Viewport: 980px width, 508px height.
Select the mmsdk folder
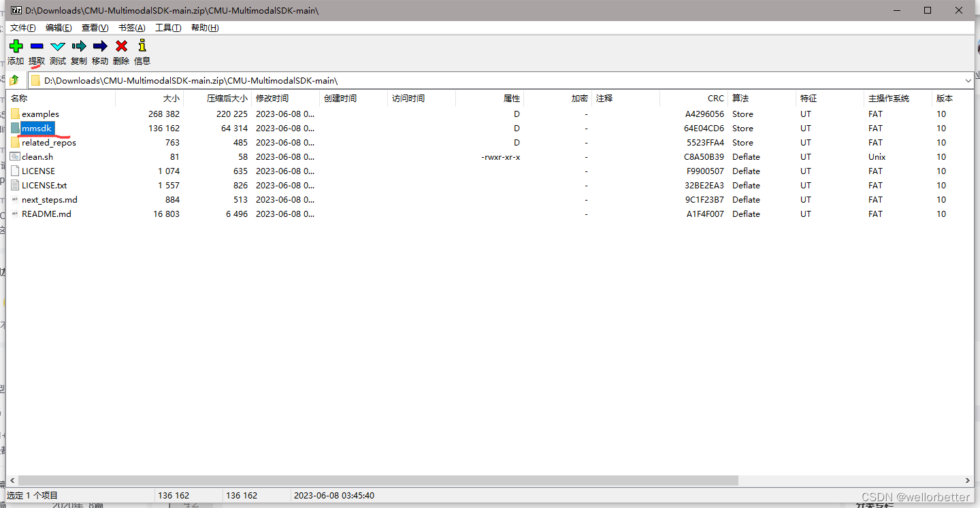click(x=39, y=128)
